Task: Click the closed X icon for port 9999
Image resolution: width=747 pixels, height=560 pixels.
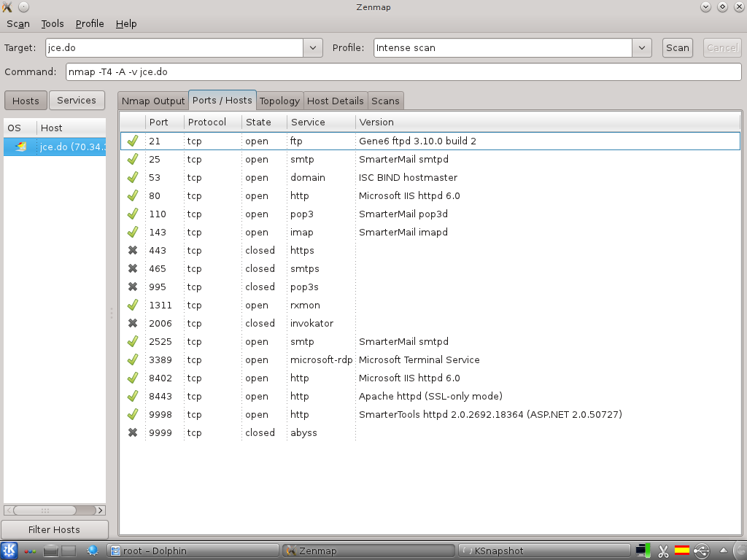Action: [x=133, y=432]
